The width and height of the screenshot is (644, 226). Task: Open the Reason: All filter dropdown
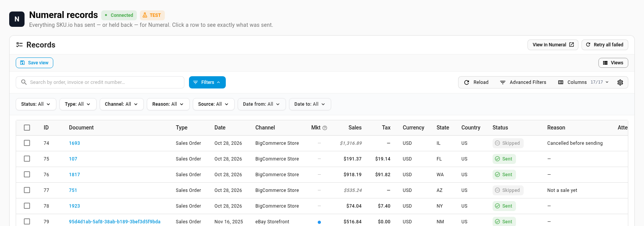(168, 104)
